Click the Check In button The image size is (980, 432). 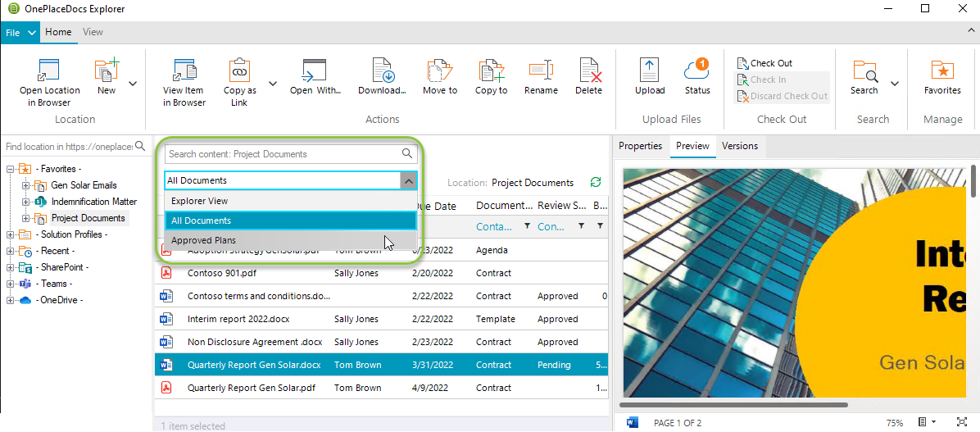click(x=761, y=80)
